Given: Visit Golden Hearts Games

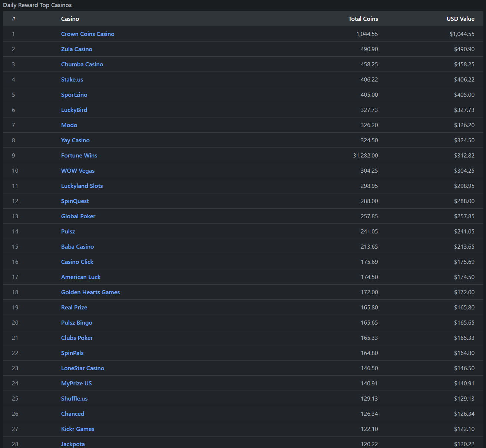Looking at the screenshot, I should pos(90,292).
